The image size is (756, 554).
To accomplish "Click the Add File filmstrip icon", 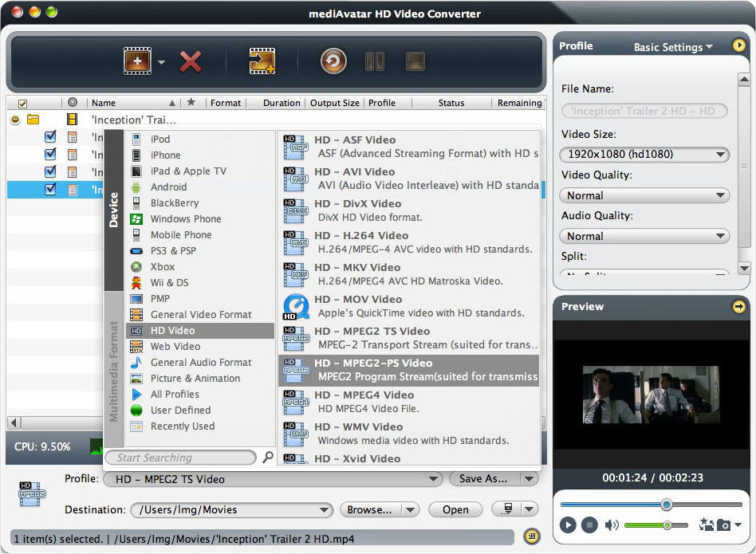I will pyautogui.click(x=137, y=61).
